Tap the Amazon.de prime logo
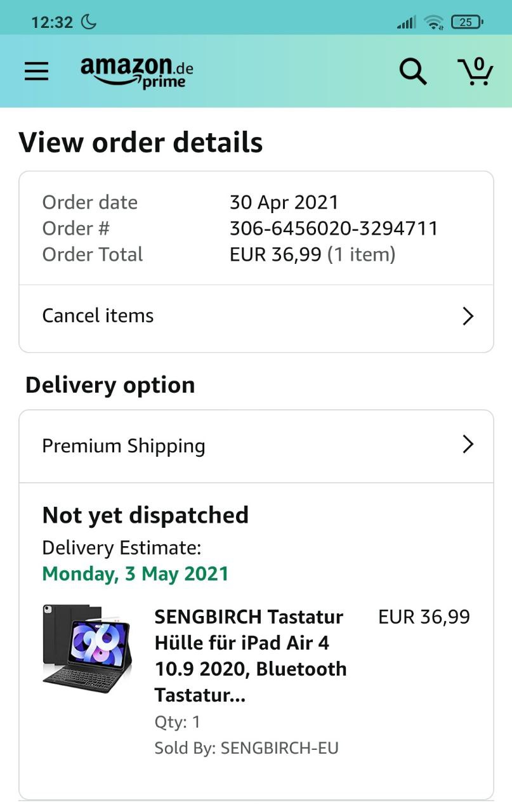Image resolution: width=512 pixels, height=812 pixels. point(136,72)
